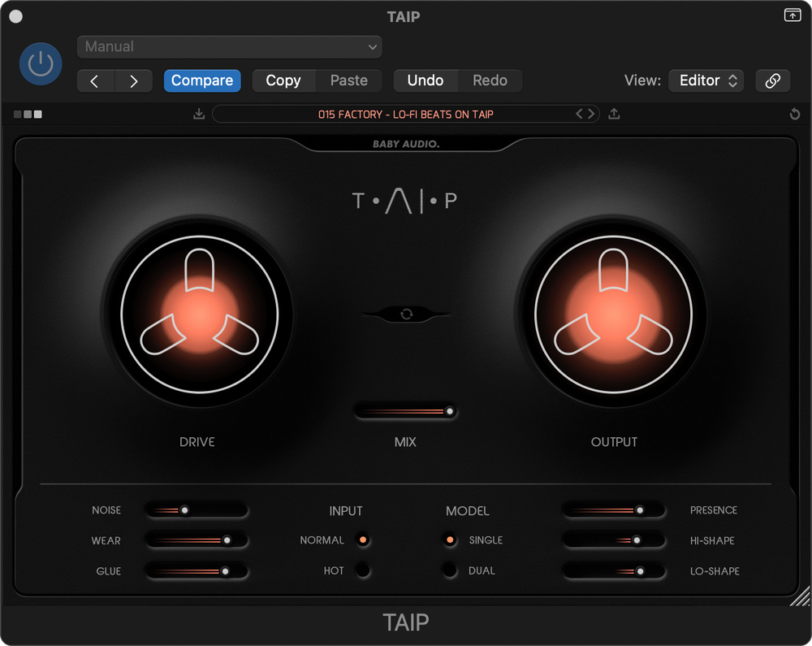This screenshot has height=646, width=812.
Task: Click the reset arrow icon at right
Action: tap(794, 115)
